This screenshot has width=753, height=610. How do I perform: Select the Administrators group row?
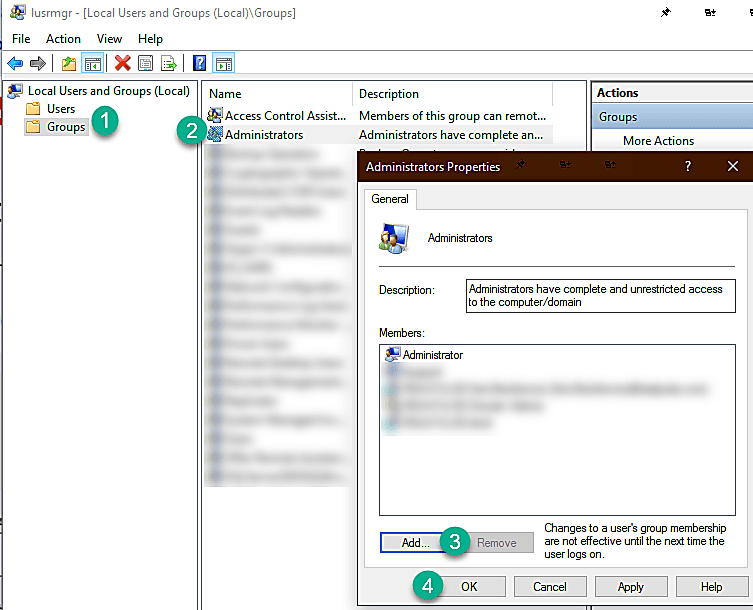pyautogui.click(x=378, y=135)
